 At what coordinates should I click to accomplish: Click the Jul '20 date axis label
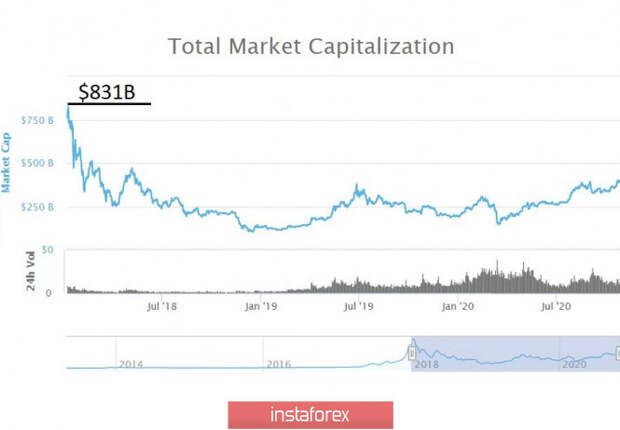pyautogui.click(x=556, y=306)
